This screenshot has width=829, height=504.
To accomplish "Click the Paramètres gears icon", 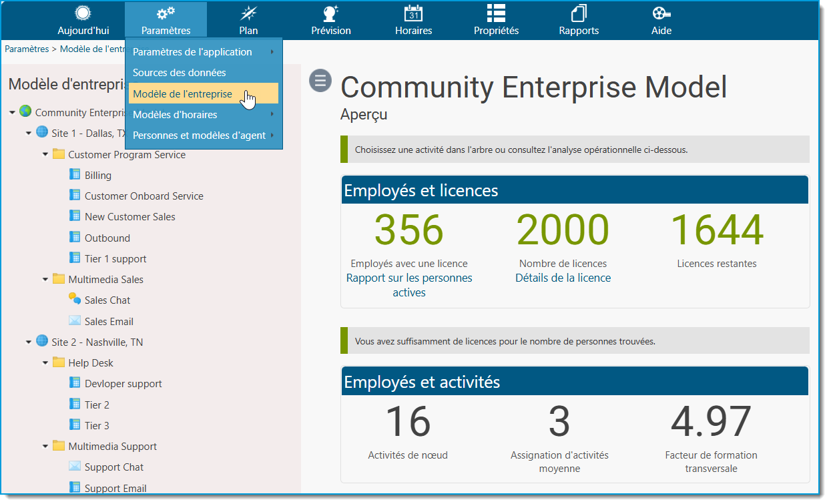I will pos(166,13).
